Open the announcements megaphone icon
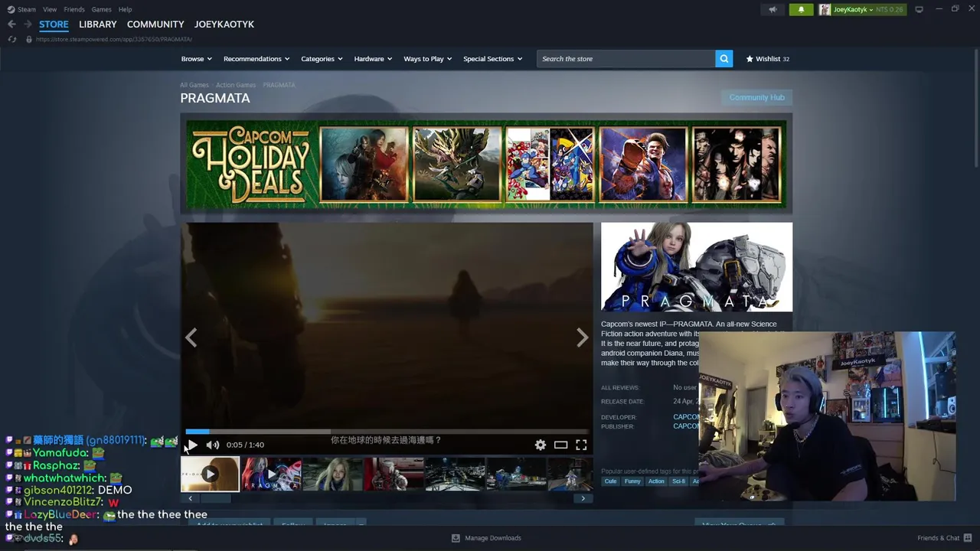 tap(773, 9)
